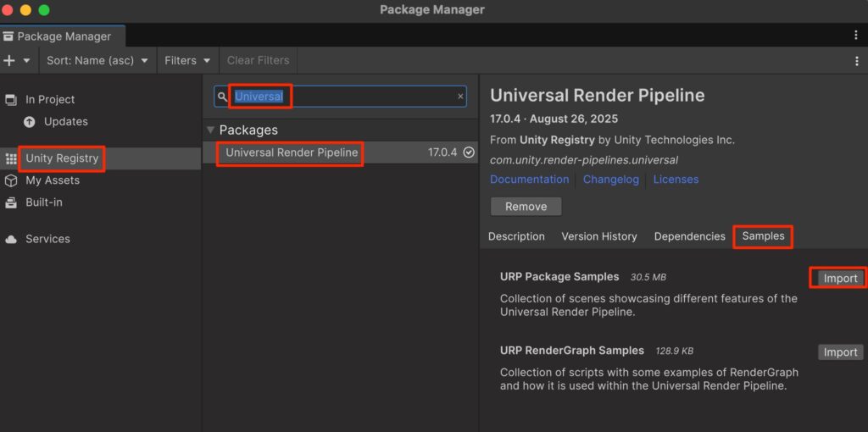868x432 pixels.
Task: Open the Changelog link
Action: pos(610,180)
